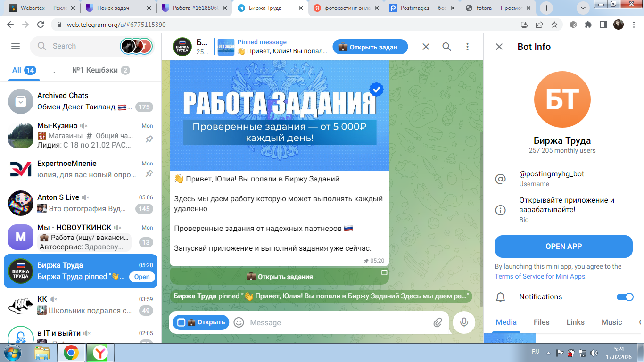Click Open on the Биржа Труда chat row

tap(142, 277)
